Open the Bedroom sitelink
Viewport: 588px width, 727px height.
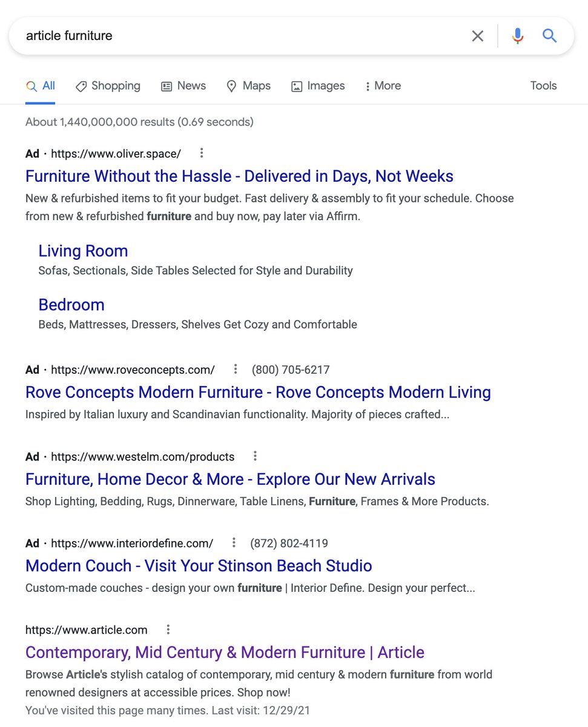71,305
